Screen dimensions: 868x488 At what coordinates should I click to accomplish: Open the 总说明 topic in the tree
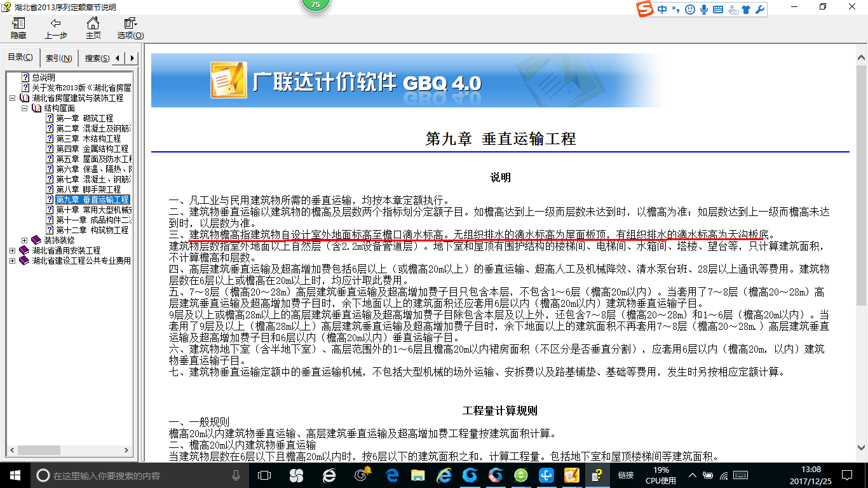point(43,78)
